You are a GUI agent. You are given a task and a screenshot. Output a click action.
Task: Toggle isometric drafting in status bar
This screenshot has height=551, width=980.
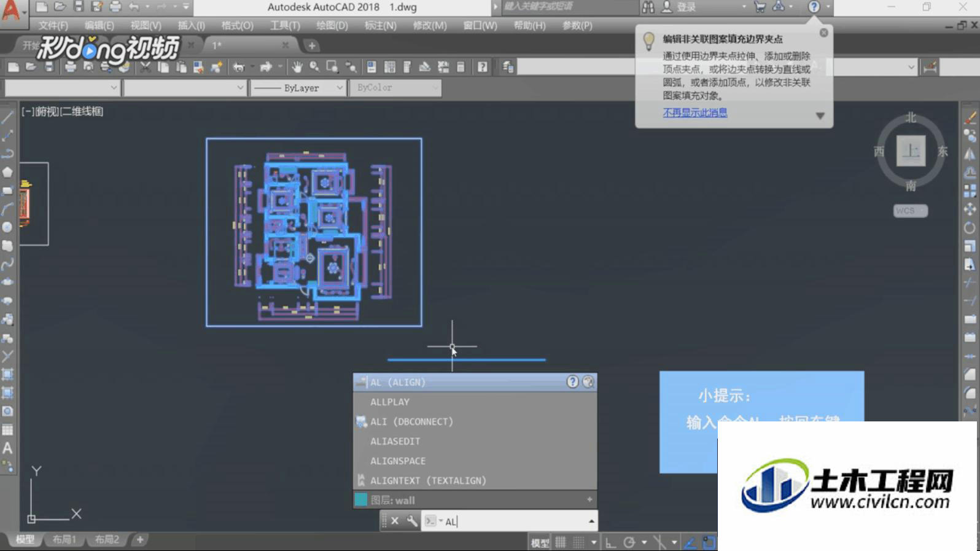point(659,542)
